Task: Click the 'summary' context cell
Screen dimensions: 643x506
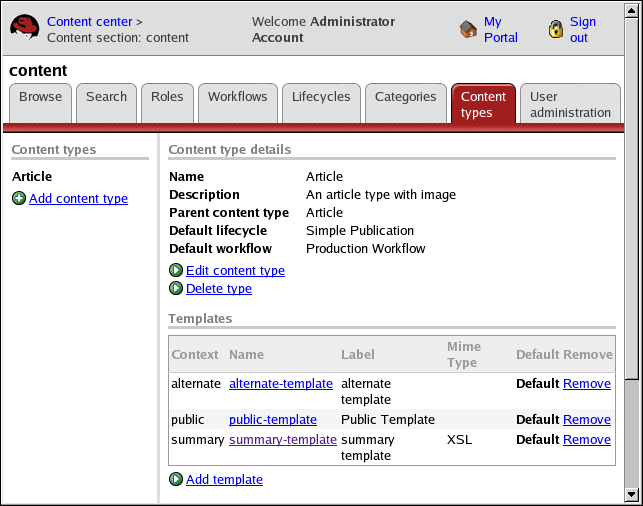Action: pos(198,440)
